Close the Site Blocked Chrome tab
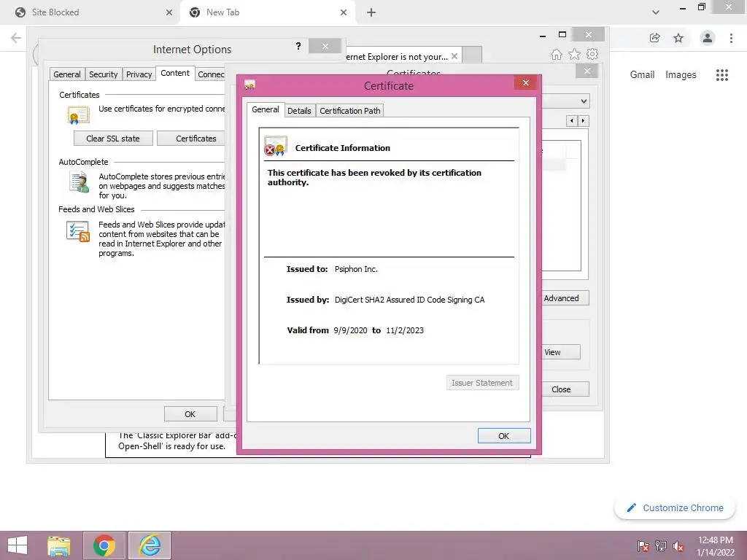 click(169, 12)
